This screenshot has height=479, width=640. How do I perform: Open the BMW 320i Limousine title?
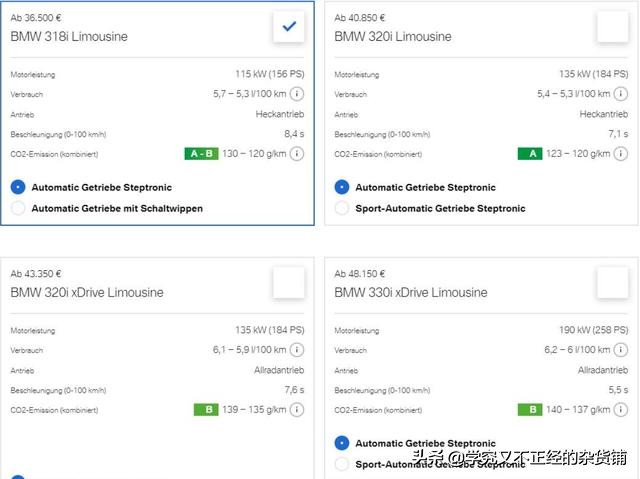coord(393,36)
